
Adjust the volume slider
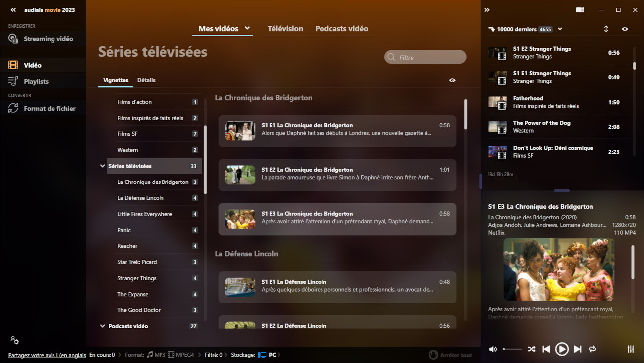[512, 349]
